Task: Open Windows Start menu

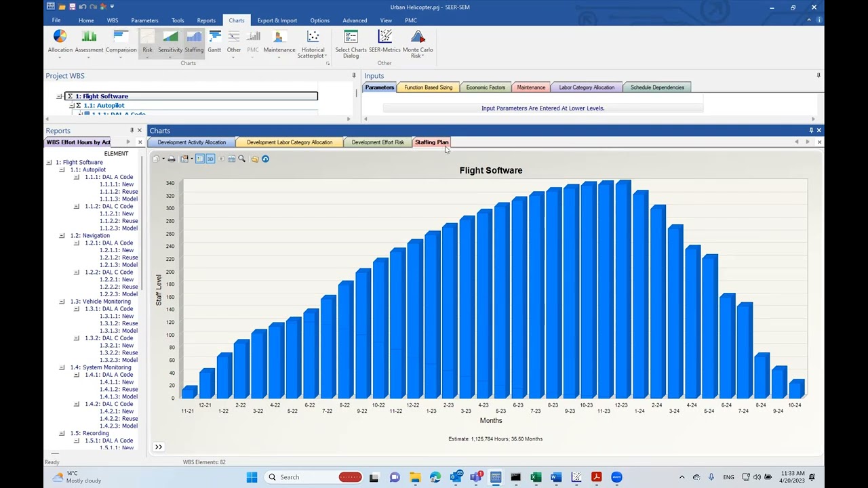Action: coord(252,477)
